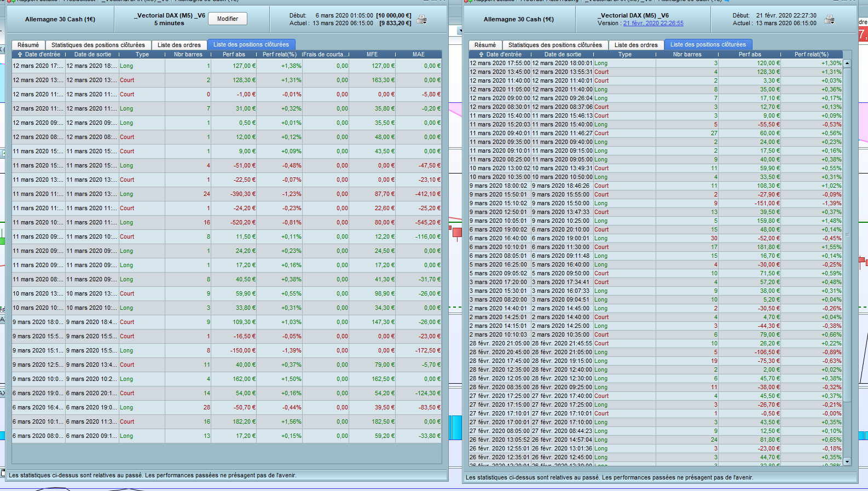Switch to Résumé tab in the AutoTrading window
Screen dimensions: 868x491
[485, 45]
